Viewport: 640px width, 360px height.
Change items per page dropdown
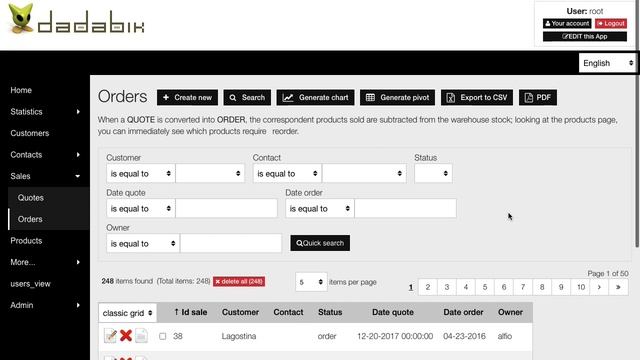click(311, 282)
